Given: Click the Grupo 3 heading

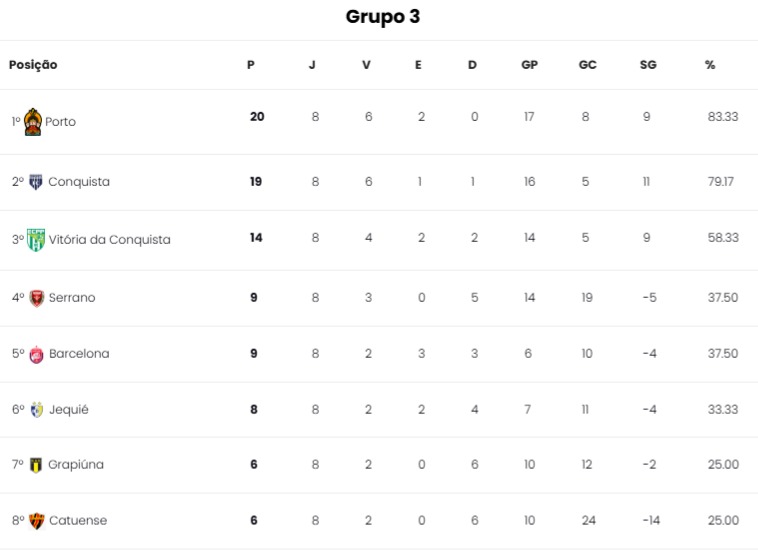Looking at the screenshot, I should point(383,17).
